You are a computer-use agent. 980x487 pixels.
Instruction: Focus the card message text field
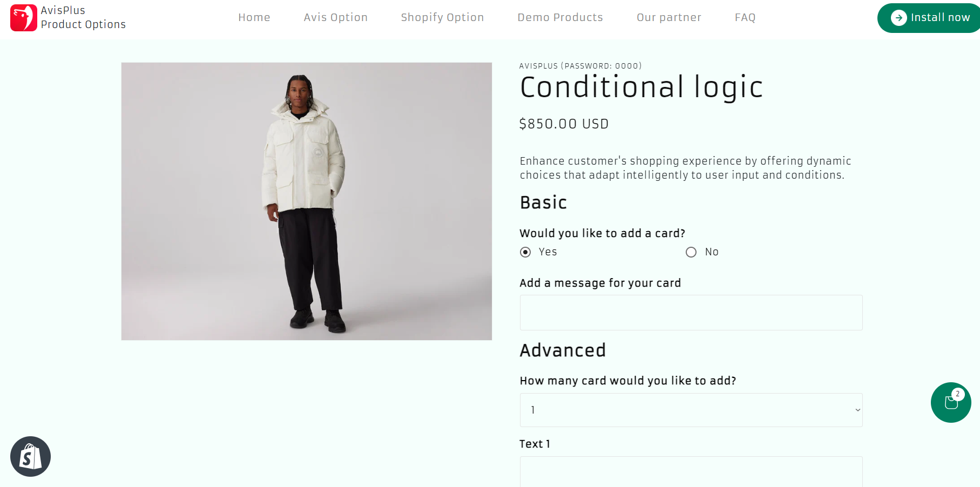[x=691, y=313]
